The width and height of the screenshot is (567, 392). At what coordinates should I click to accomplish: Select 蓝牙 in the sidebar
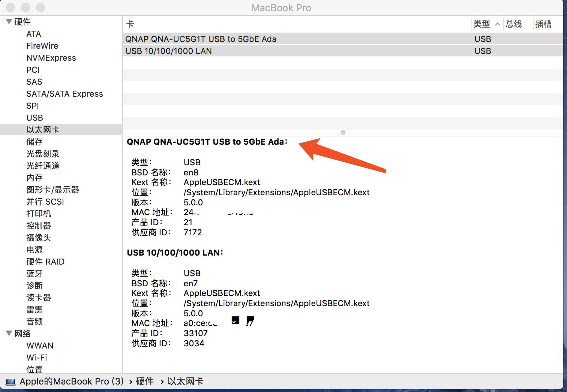(34, 274)
